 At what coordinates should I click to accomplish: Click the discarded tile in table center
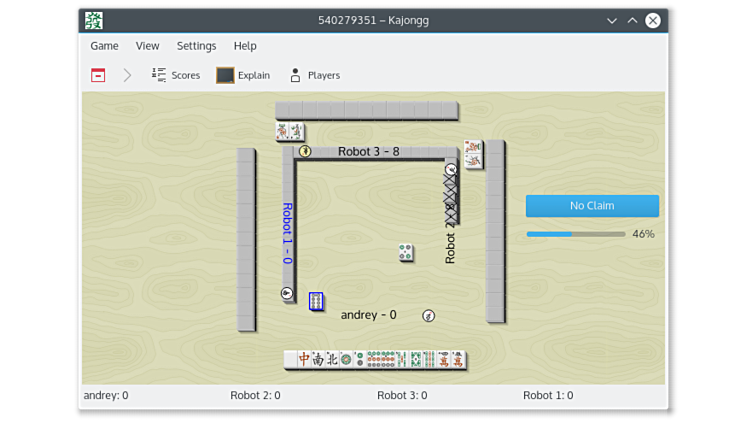[x=406, y=253]
